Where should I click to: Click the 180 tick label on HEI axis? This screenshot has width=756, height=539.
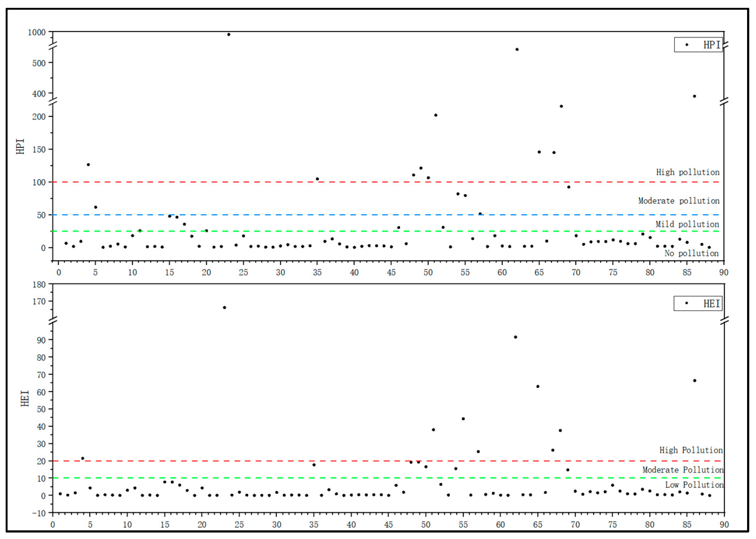coord(39,285)
